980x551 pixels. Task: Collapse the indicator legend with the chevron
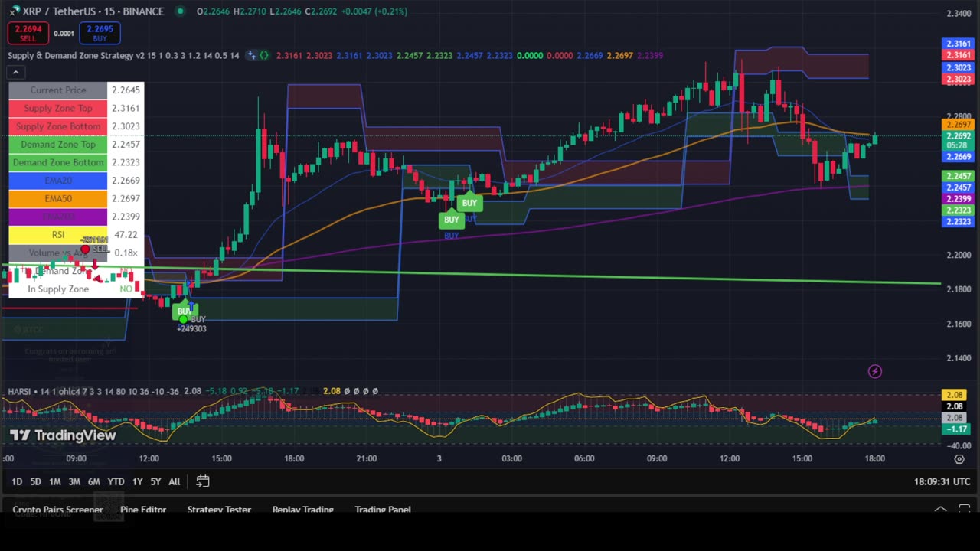tap(15, 72)
